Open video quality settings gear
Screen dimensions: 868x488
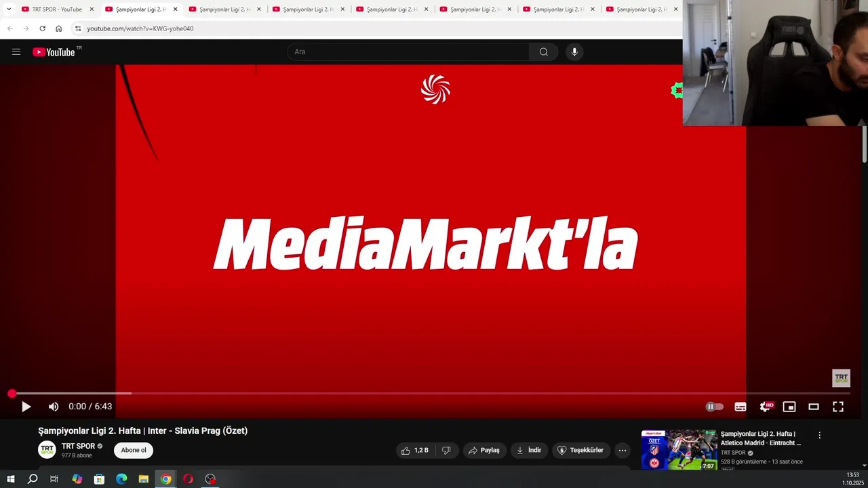766,407
